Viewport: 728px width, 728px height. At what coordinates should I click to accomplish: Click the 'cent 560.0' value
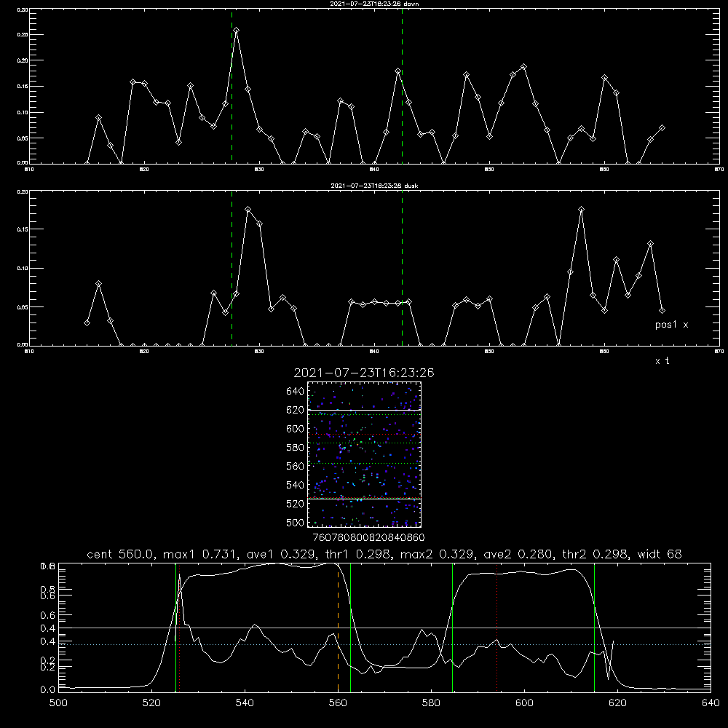(120, 554)
